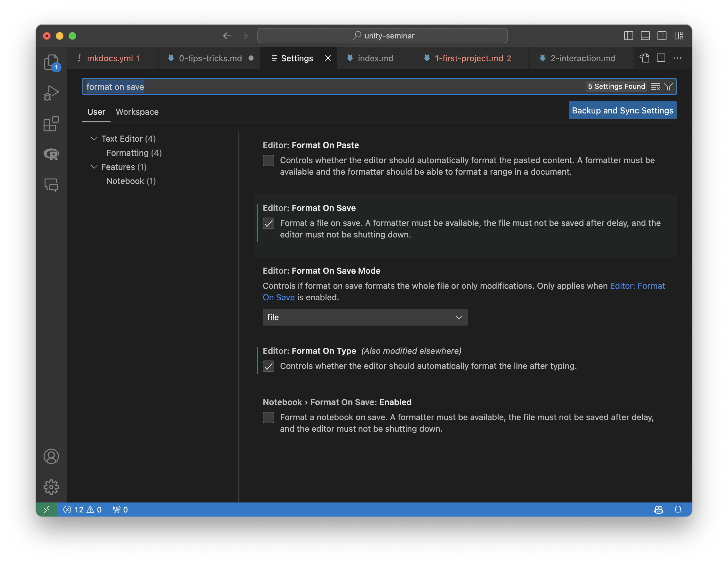Switch to the mkdocs.yml tab

[113, 58]
